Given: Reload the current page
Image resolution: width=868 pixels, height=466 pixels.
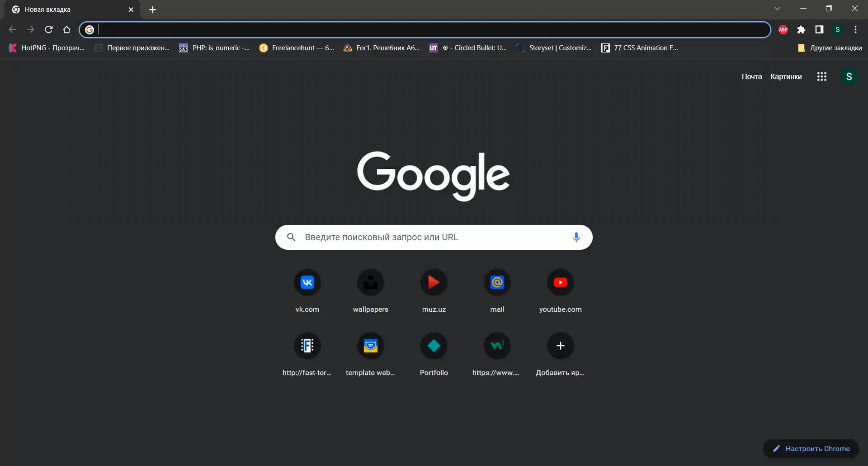Looking at the screenshot, I should pyautogui.click(x=49, y=29).
